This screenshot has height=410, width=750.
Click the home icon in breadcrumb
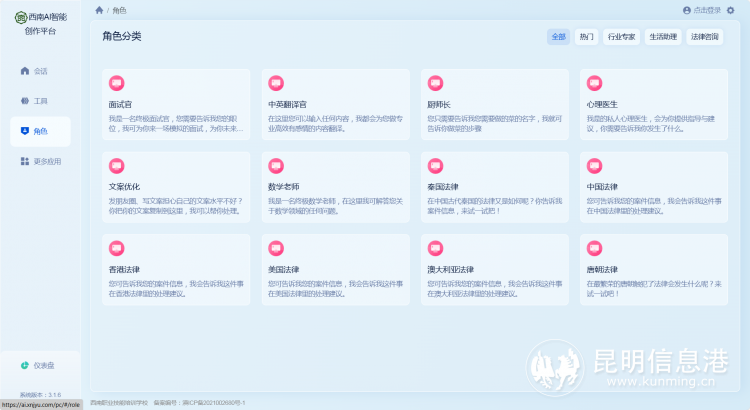99,10
